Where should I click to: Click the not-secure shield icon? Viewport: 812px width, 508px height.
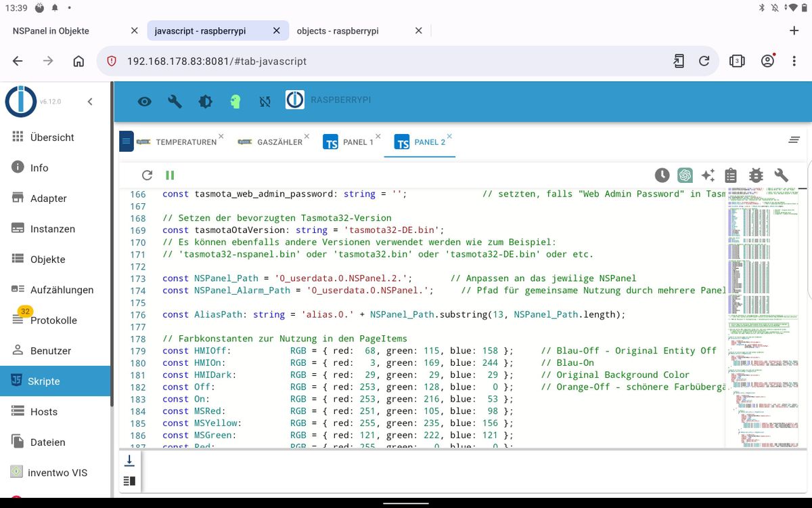tap(112, 61)
